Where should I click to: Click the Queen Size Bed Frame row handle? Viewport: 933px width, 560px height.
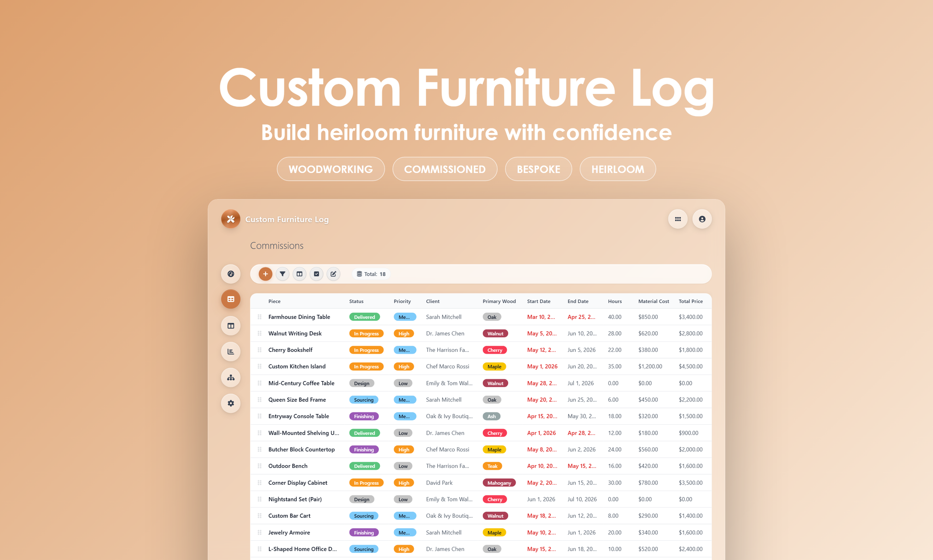click(259, 399)
